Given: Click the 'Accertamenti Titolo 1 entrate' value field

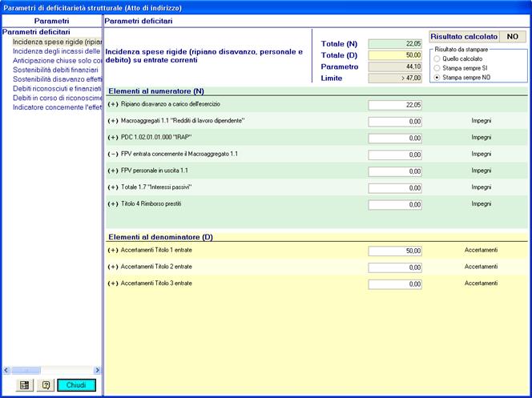Looking at the screenshot, I should (396, 251).
